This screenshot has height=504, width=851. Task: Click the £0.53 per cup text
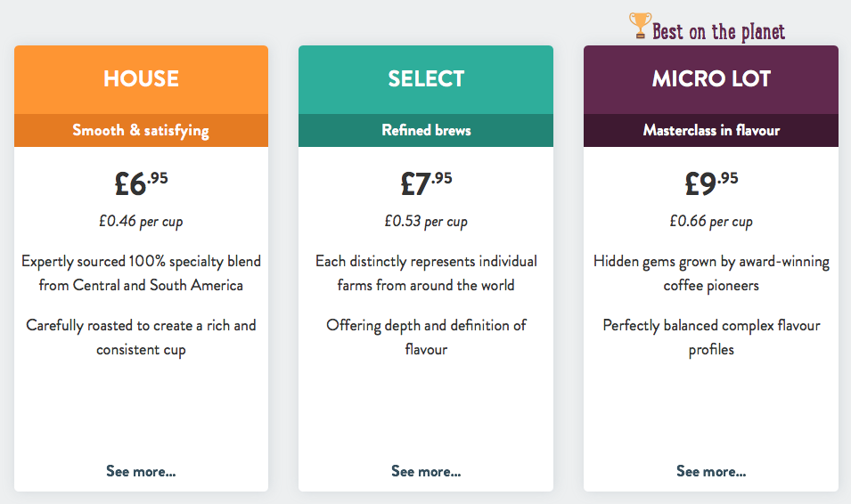tap(426, 222)
